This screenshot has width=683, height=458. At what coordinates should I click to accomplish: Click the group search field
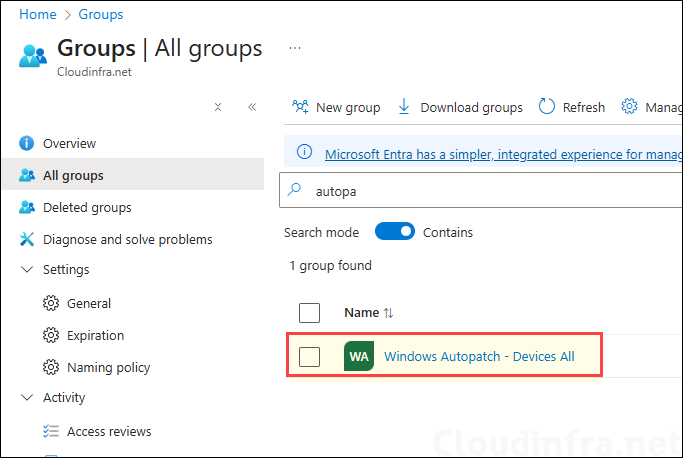pyautogui.click(x=490, y=190)
